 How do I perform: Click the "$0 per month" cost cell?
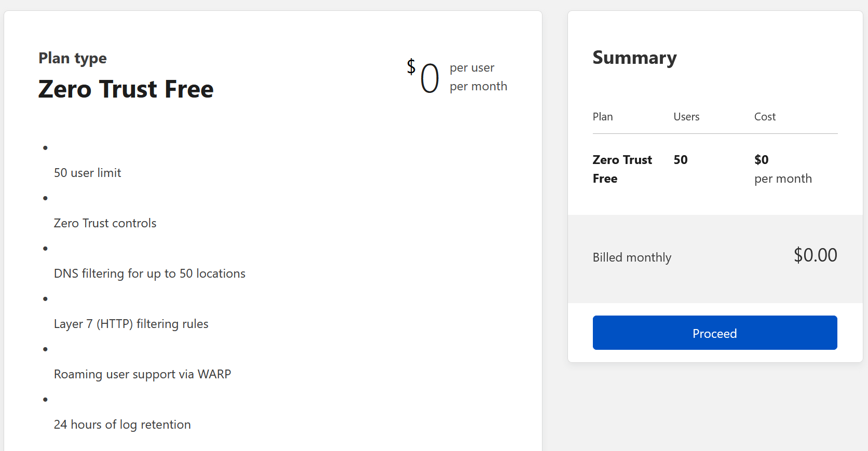click(x=782, y=169)
